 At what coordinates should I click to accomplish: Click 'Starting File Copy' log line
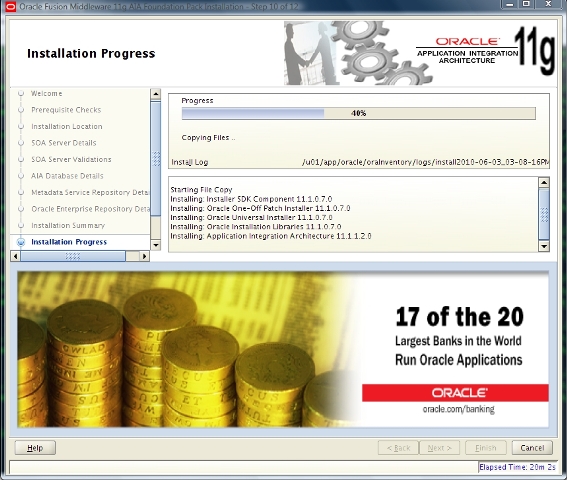point(201,190)
